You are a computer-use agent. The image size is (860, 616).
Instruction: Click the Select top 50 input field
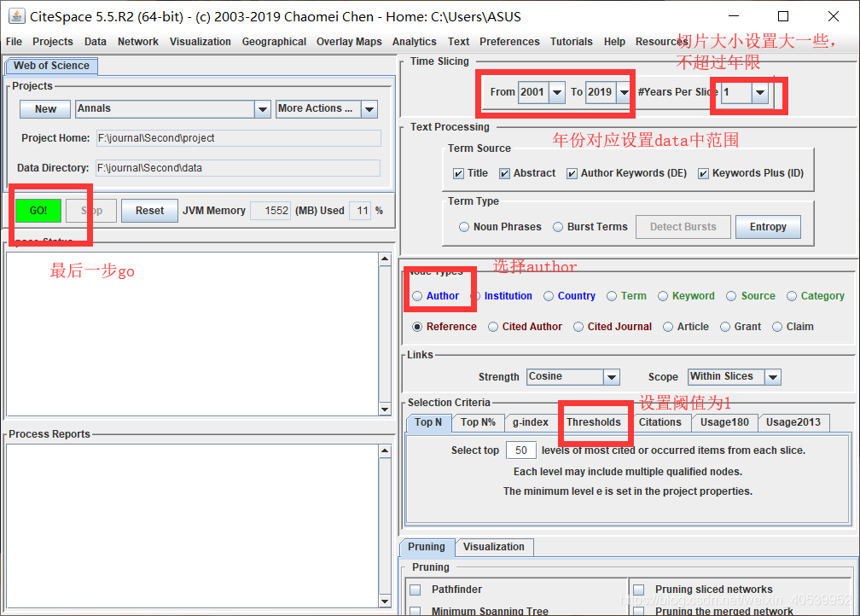coord(520,450)
